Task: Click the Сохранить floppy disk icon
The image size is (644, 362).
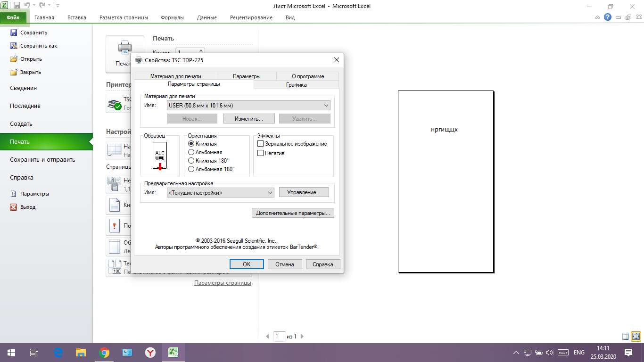Action: 14,33
